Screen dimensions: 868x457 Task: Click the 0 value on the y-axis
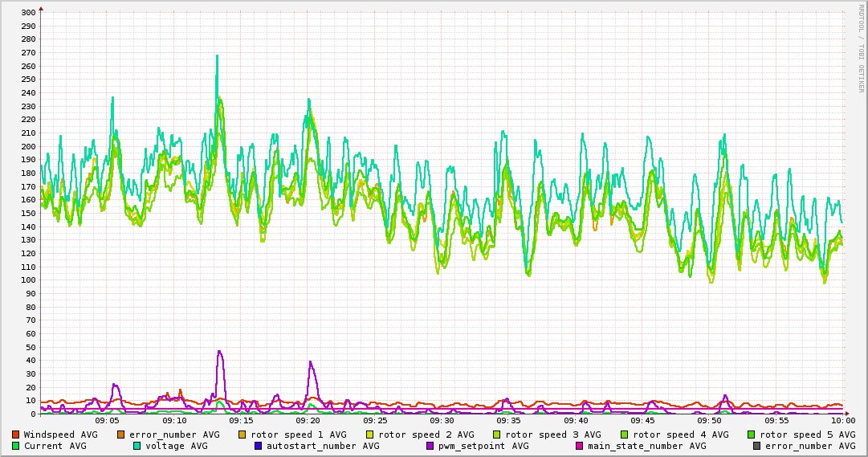(x=33, y=414)
